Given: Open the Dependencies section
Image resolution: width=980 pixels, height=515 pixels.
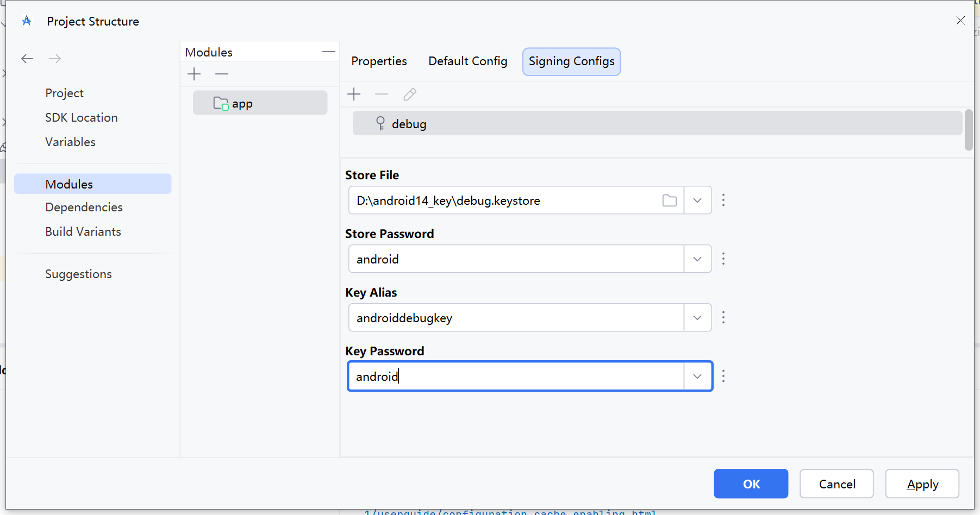Looking at the screenshot, I should [x=84, y=208].
